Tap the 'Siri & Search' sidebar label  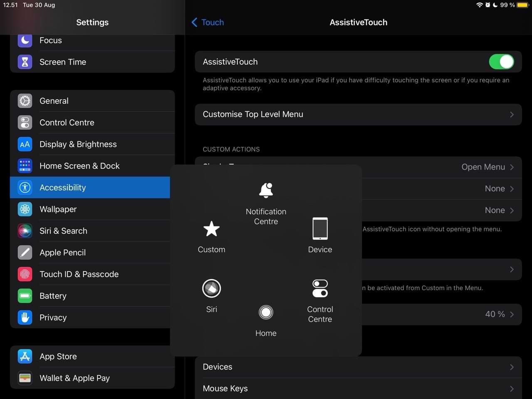click(x=63, y=231)
